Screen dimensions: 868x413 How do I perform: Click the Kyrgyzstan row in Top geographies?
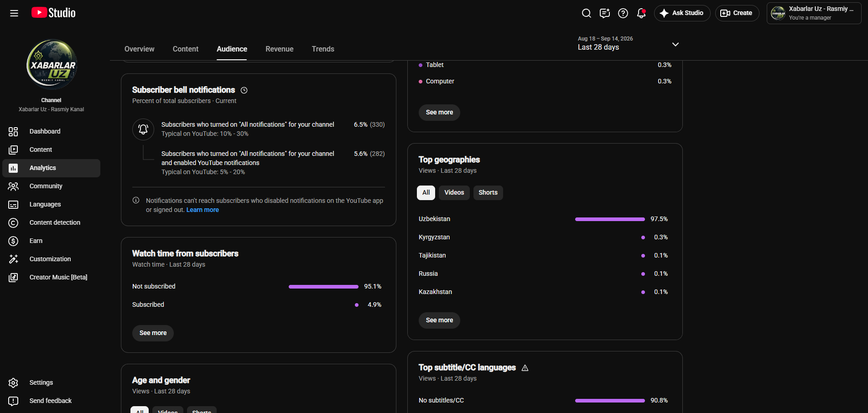click(543, 237)
